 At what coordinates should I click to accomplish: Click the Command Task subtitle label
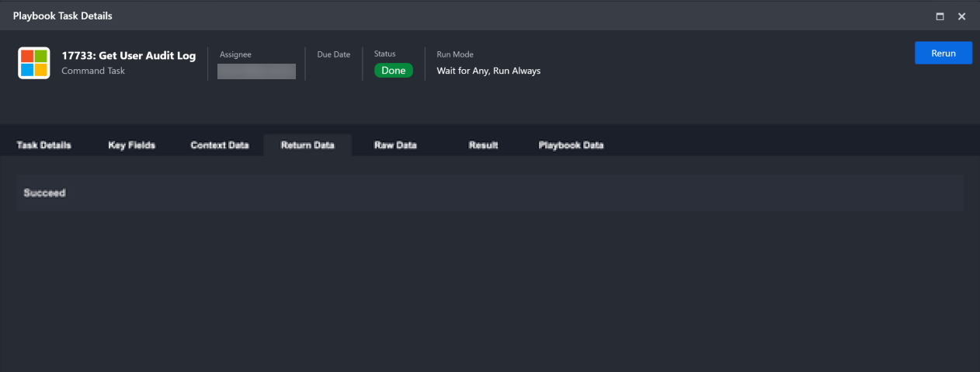point(93,71)
